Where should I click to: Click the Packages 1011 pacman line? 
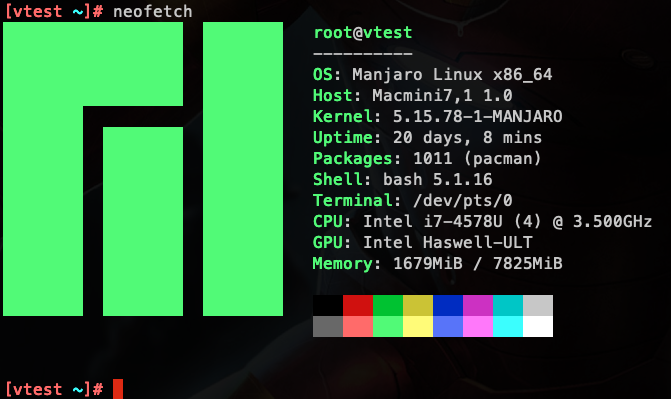click(427, 159)
